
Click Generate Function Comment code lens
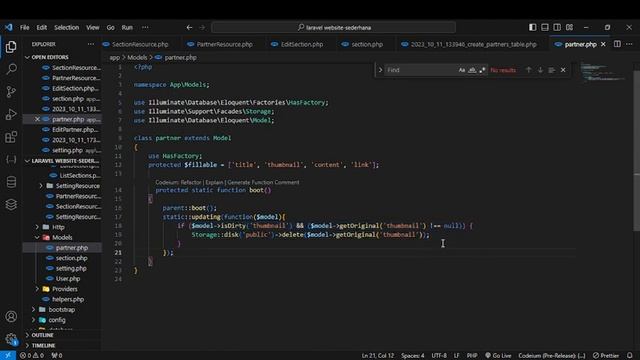pyautogui.click(x=263, y=182)
